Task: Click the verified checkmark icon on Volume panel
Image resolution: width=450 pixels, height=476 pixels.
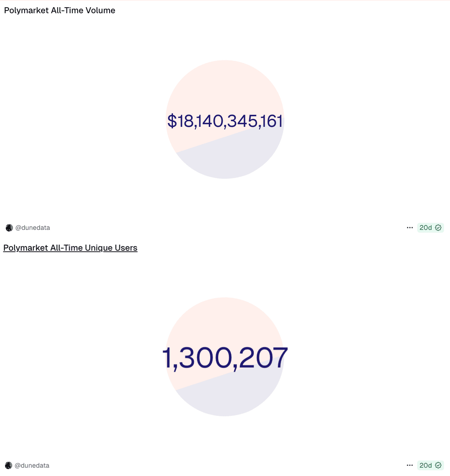Action: click(438, 228)
